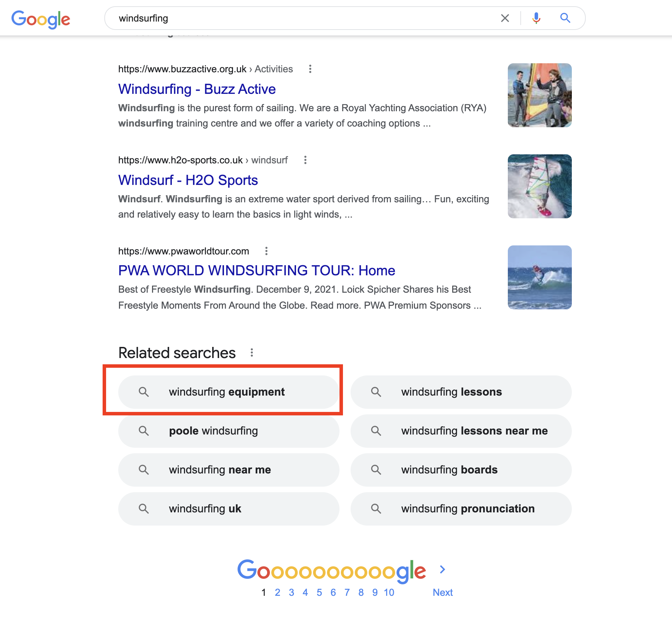Screen dimensions: 672x625
Task: Open the Windsurfing - Buzz Active link
Action: (x=197, y=89)
